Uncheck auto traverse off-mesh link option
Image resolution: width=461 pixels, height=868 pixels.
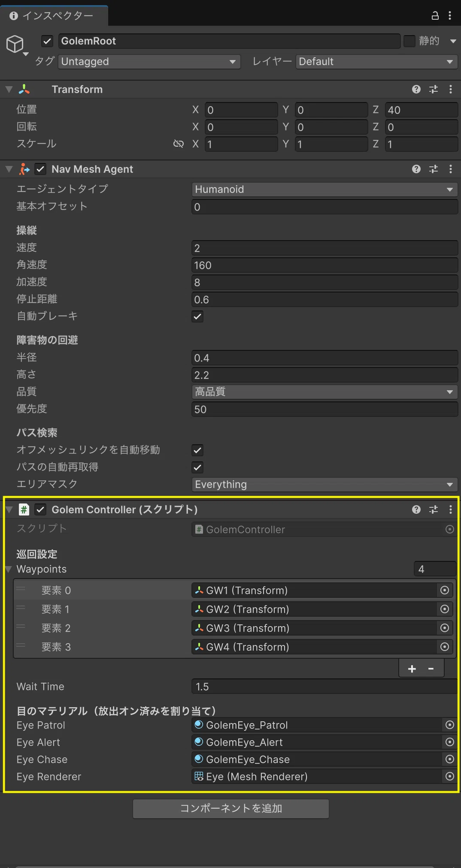point(197,450)
